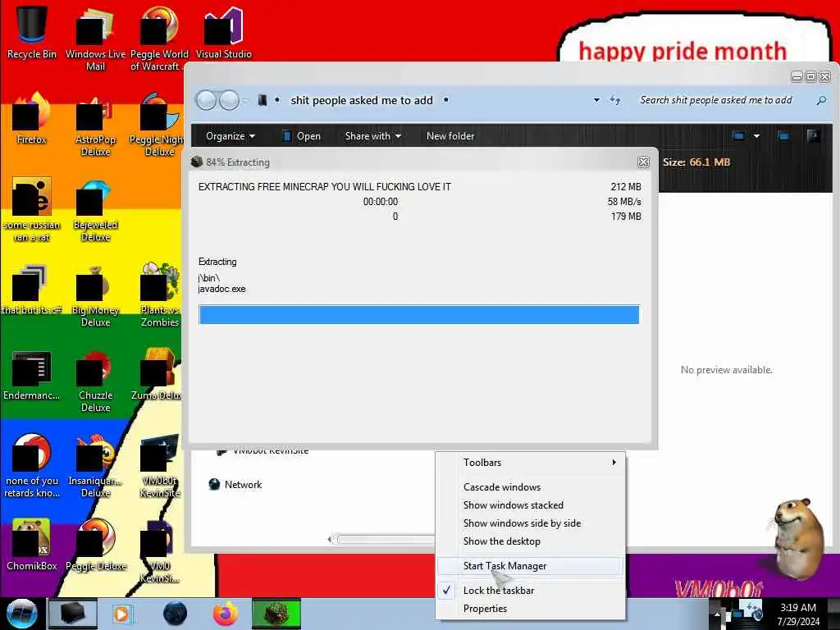The height and width of the screenshot is (630, 840).
Task: Show hidden system tray icons arrow
Action: 717,614
